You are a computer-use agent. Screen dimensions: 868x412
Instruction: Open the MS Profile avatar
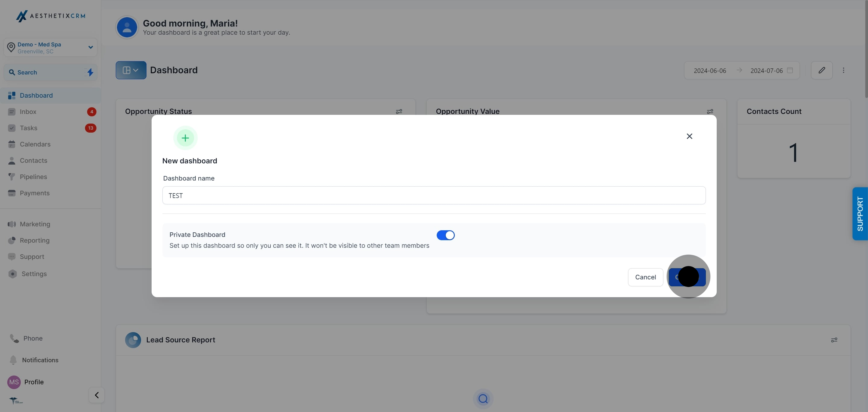point(14,382)
